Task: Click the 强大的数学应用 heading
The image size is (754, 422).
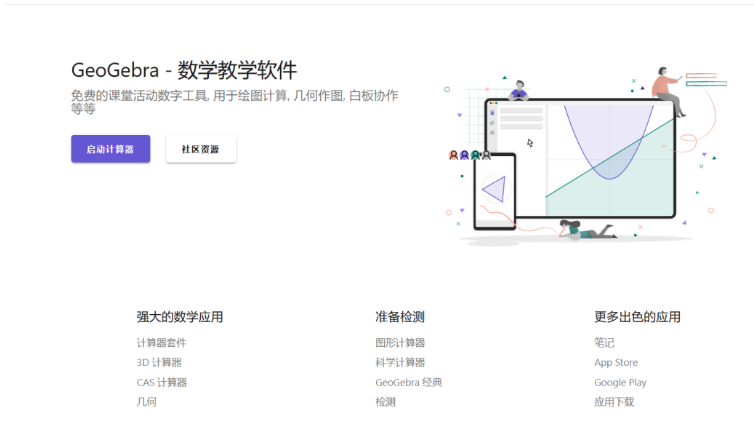Action: (179, 317)
